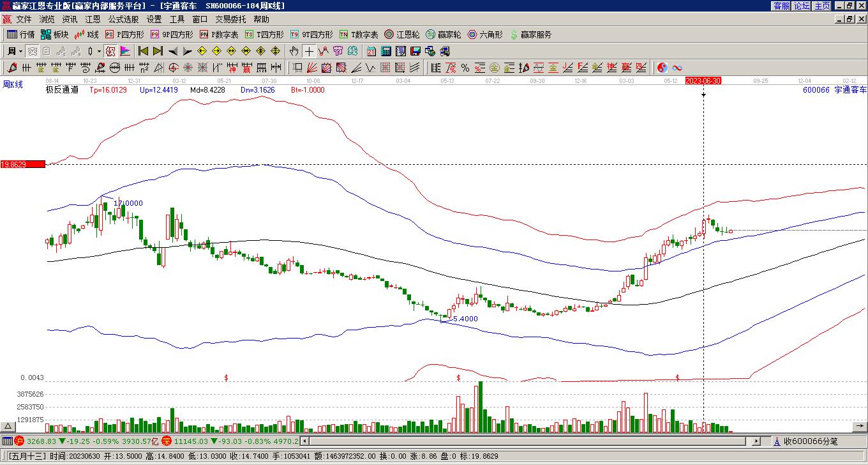Toggle the first greyed icon beside 周
Image resolution: width=868 pixels, height=465 pixels.
click(x=32, y=51)
